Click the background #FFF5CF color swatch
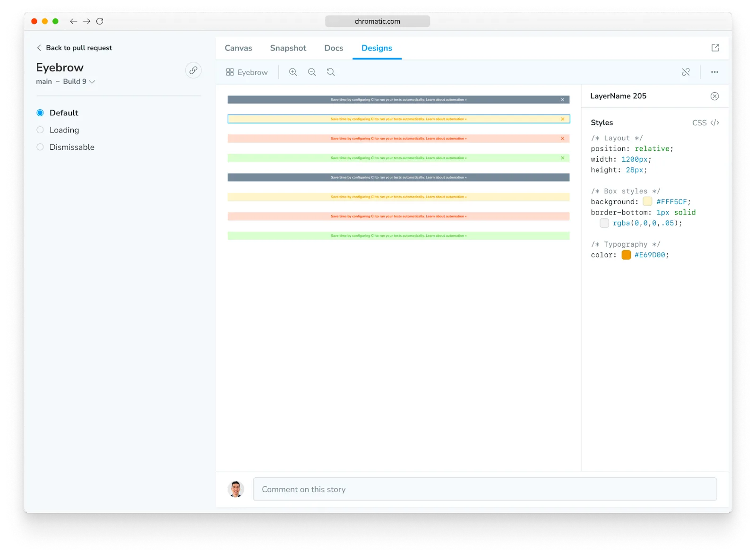 coord(647,202)
